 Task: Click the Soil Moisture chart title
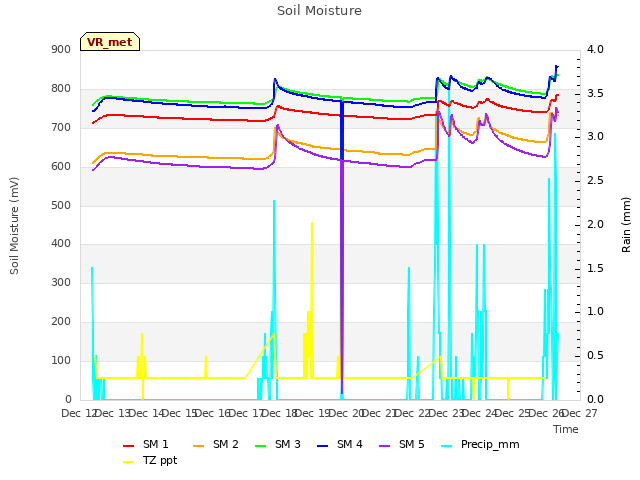(x=319, y=11)
